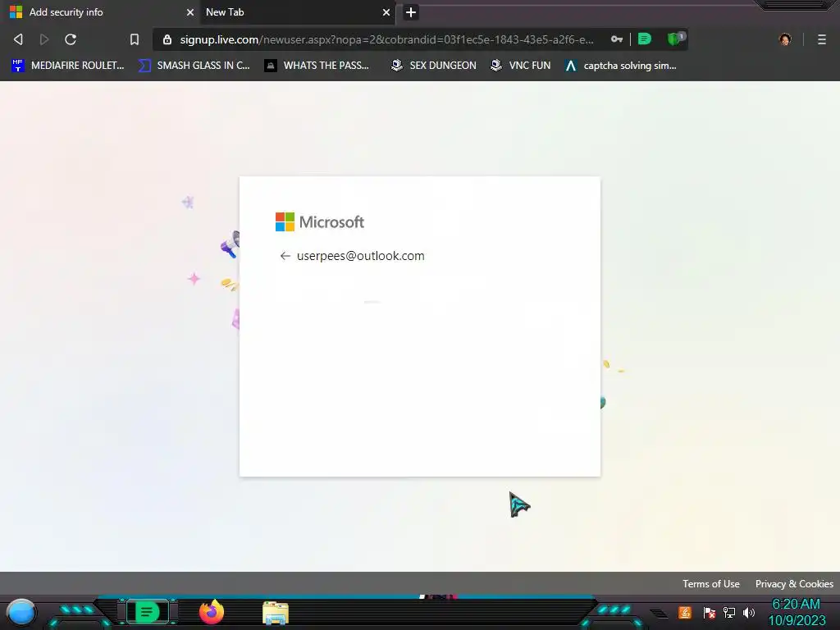Open a new tab with plus button

[411, 11]
